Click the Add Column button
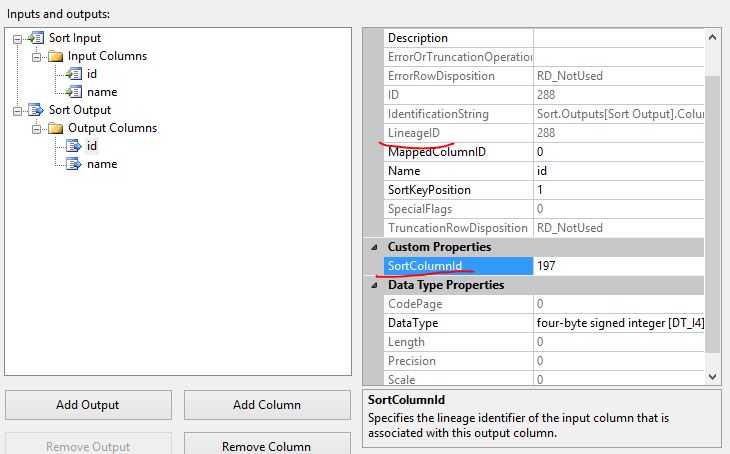Viewport: 730px width, 454px height. click(x=267, y=405)
